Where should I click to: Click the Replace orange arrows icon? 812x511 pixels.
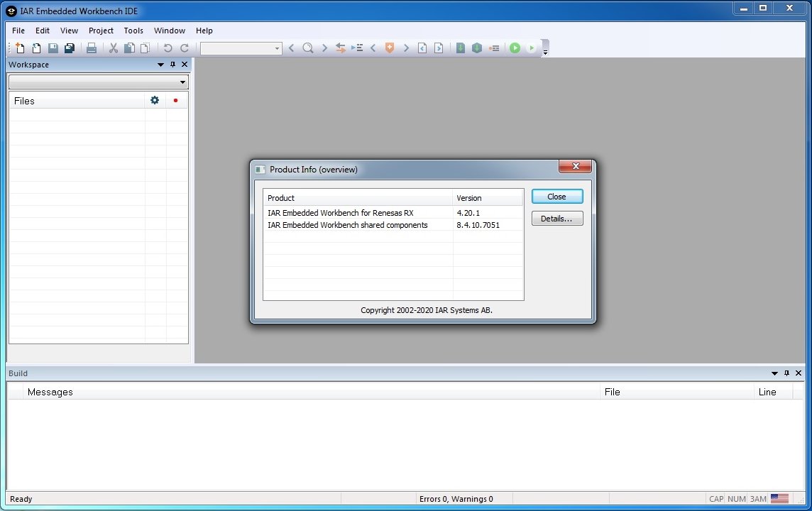pos(340,48)
